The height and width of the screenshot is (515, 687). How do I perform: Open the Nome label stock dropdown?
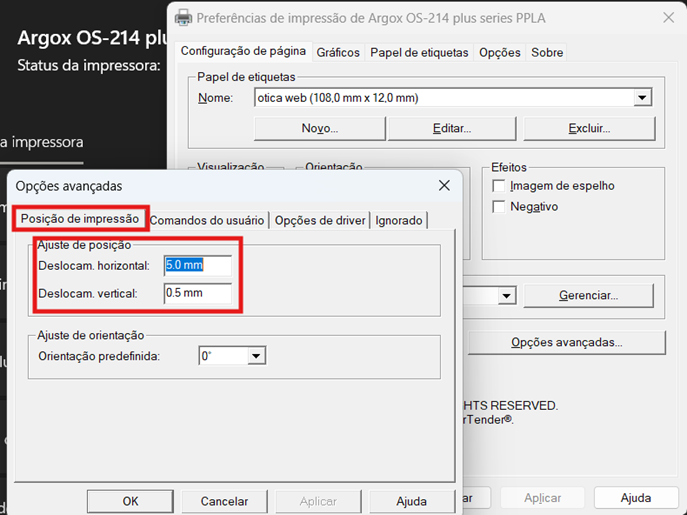point(642,98)
